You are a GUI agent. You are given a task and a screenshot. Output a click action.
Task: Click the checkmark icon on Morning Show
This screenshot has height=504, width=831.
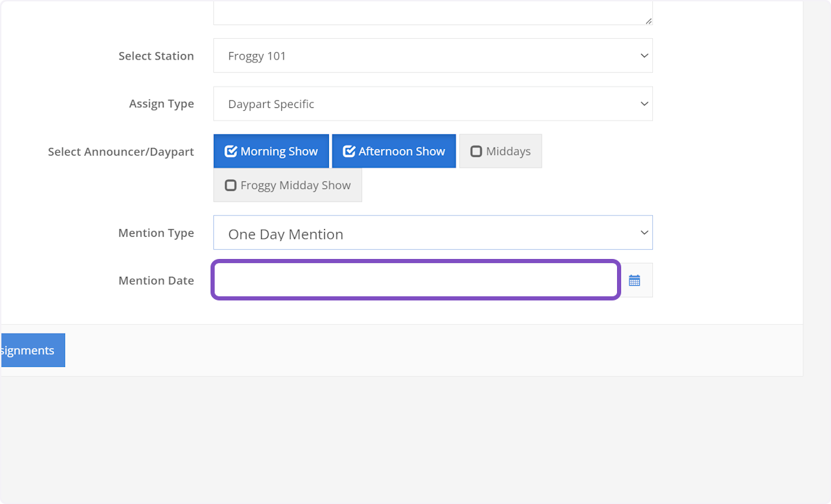231,152
